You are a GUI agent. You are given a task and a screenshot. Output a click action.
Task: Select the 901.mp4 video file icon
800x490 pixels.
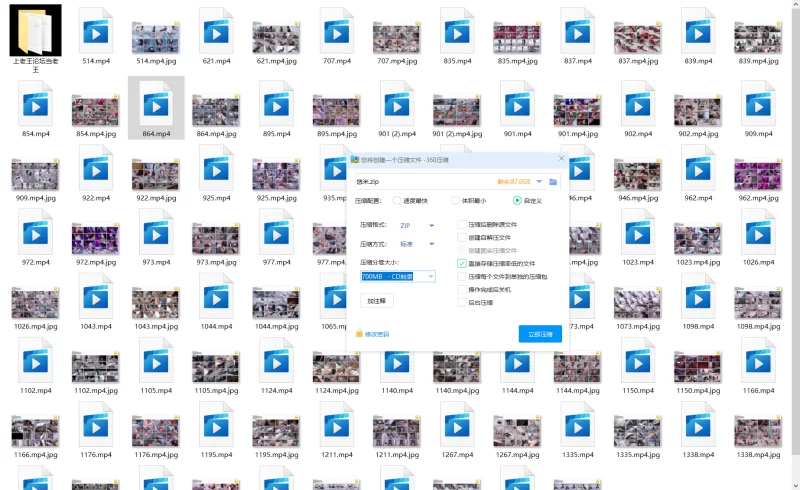pyautogui.click(x=517, y=104)
